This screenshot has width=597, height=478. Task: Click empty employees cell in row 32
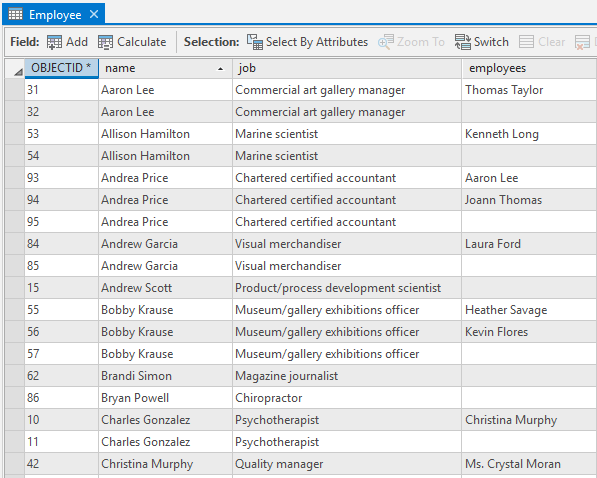(529, 112)
